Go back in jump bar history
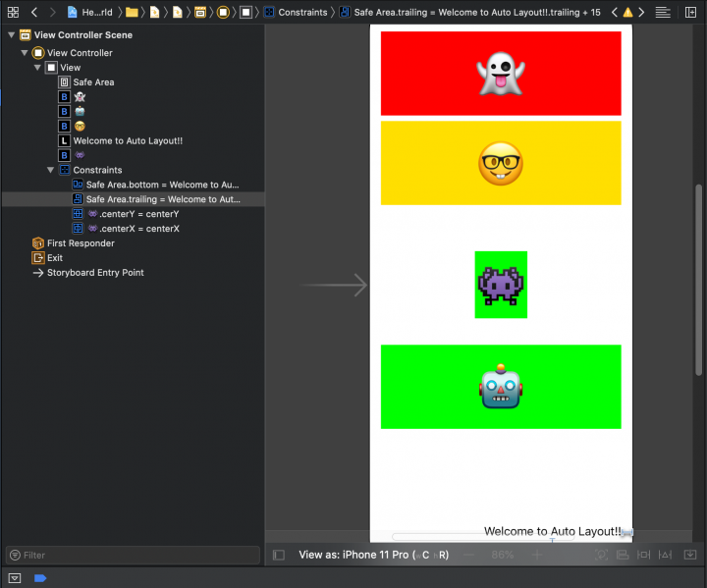 tap(34, 12)
